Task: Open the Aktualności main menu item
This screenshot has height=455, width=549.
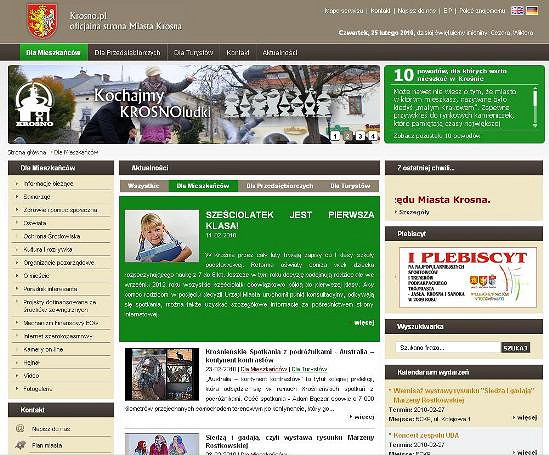Action: [280, 52]
